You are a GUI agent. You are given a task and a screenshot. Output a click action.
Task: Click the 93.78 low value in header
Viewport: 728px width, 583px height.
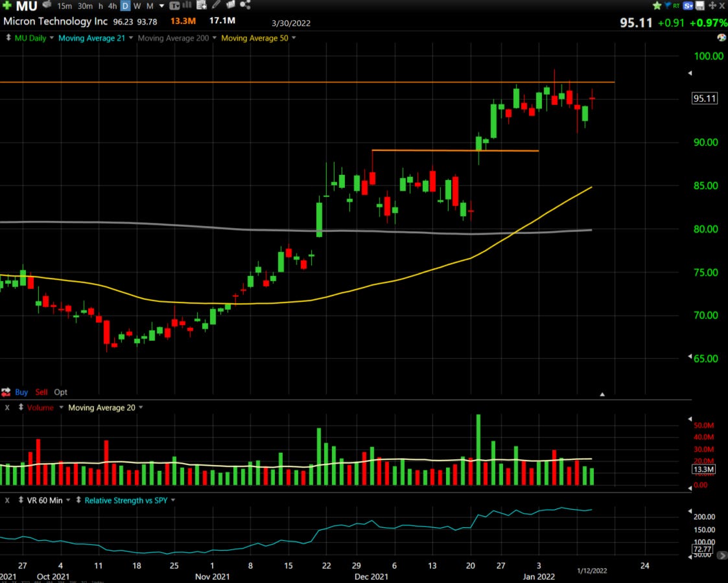coord(147,22)
